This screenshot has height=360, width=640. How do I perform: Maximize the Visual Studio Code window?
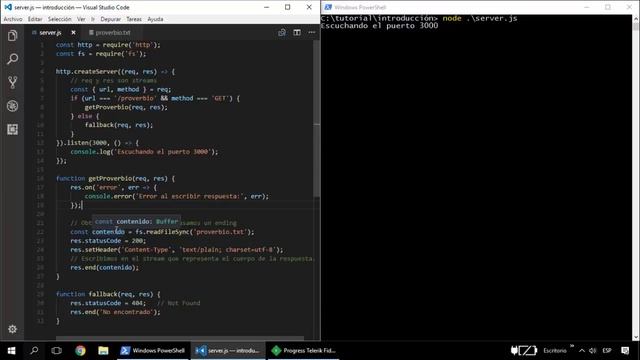[x=288, y=7]
